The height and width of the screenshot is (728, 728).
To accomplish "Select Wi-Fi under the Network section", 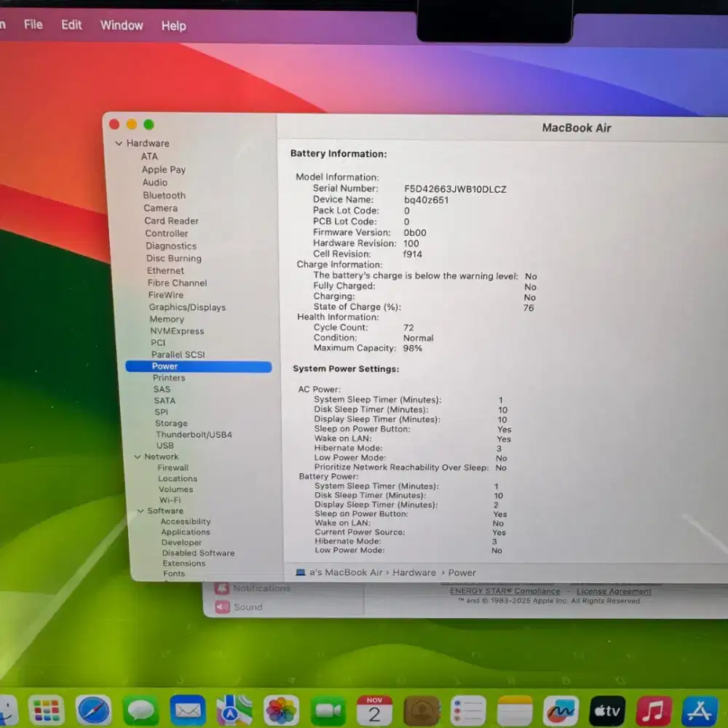I will click(170, 500).
